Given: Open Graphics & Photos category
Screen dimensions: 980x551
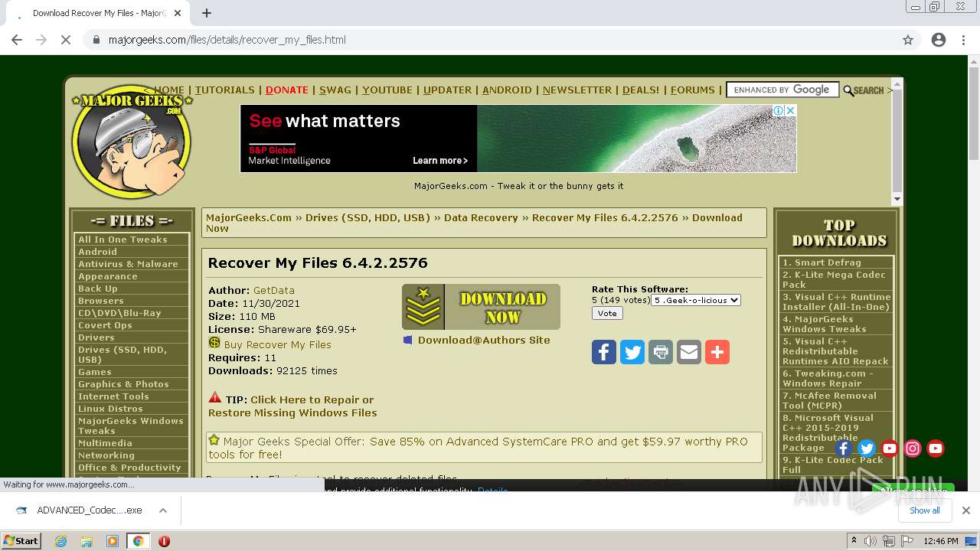Looking at the screenshot, I should coord(123,384).
